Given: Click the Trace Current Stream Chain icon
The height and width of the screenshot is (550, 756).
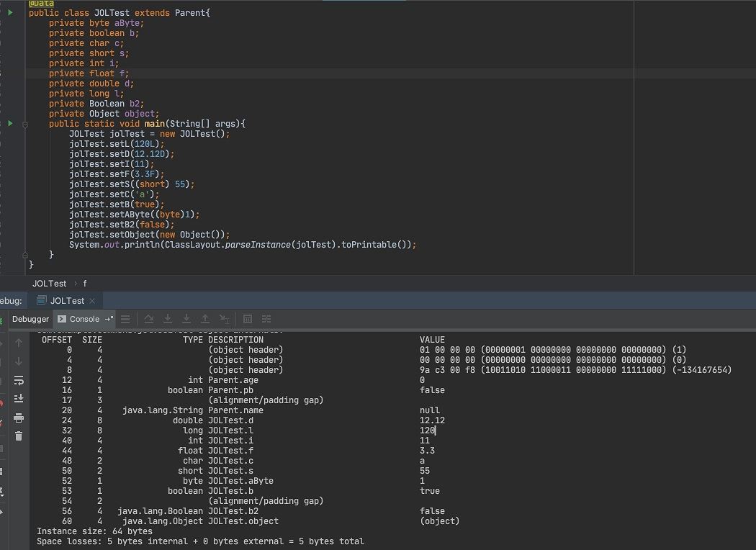Looking at the screenshot, I should click(266, 319).
